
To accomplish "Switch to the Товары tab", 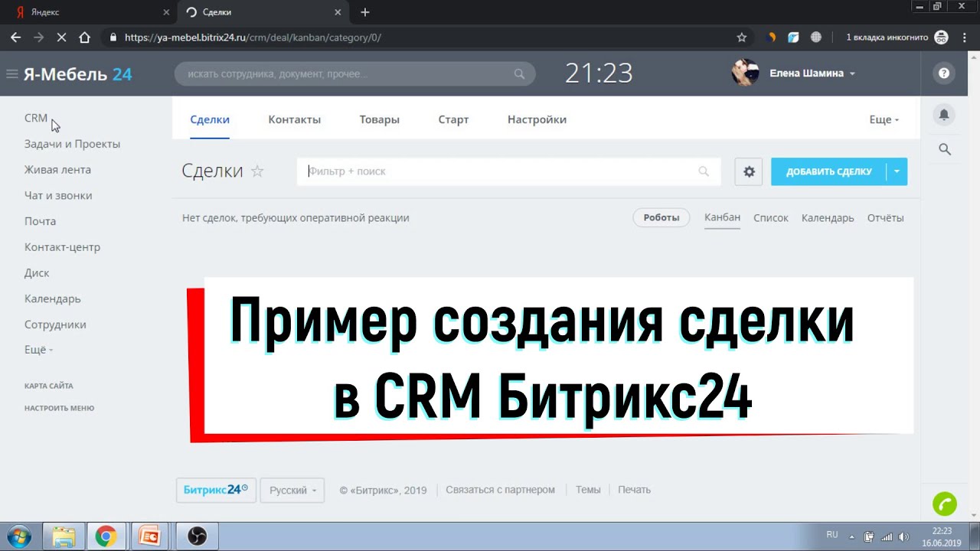I will (x=380, y=119).
